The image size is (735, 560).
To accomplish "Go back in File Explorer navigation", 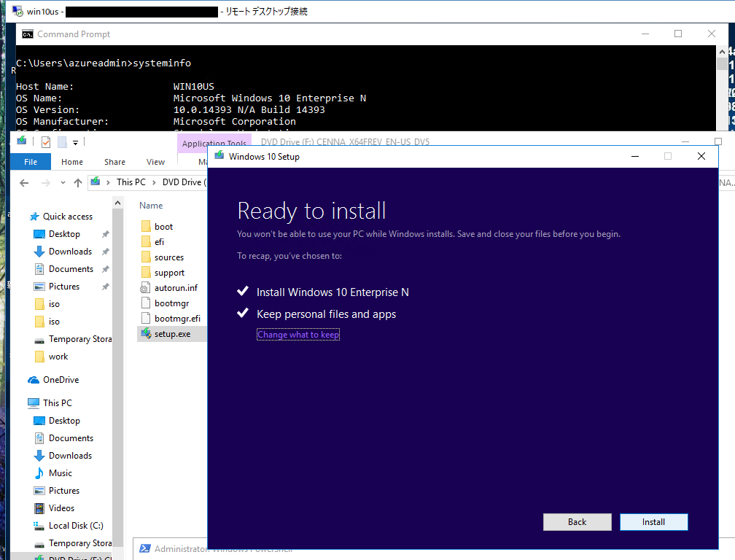I will point(24,183).
